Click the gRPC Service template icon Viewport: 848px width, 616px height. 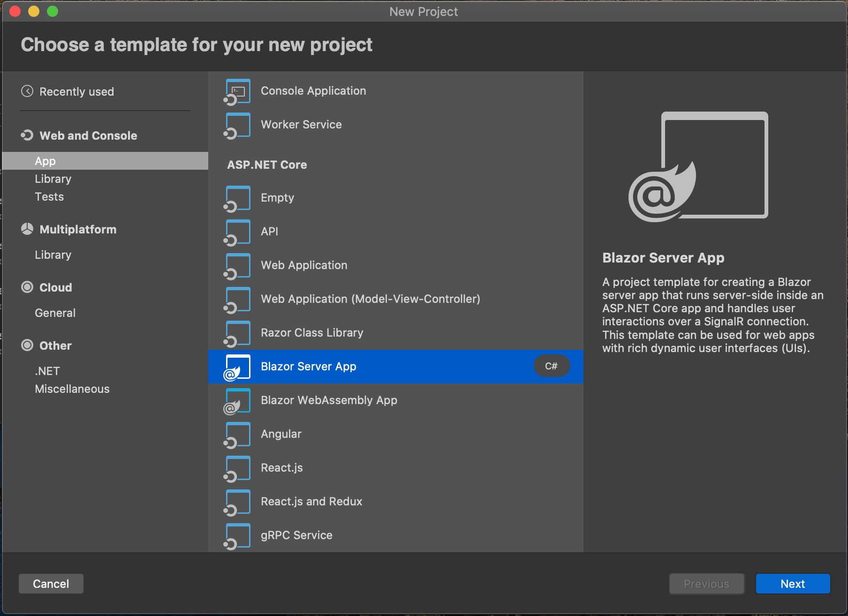[x=237, y=536]
